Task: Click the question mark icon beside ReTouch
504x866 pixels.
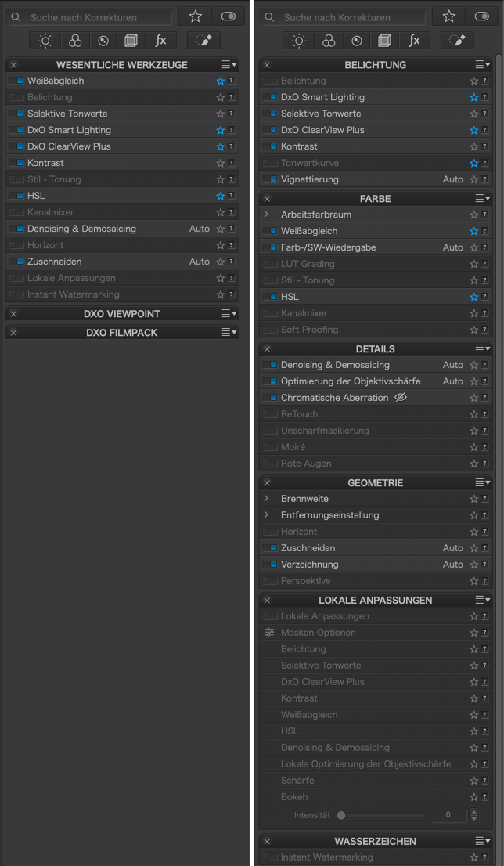Action: (484, 414)
